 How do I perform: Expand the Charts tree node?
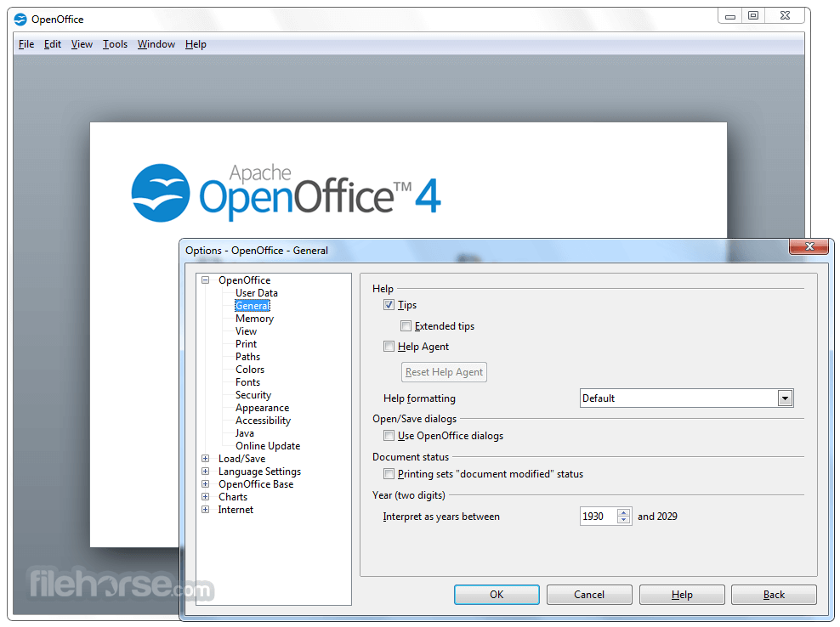(x=205, y=496)
